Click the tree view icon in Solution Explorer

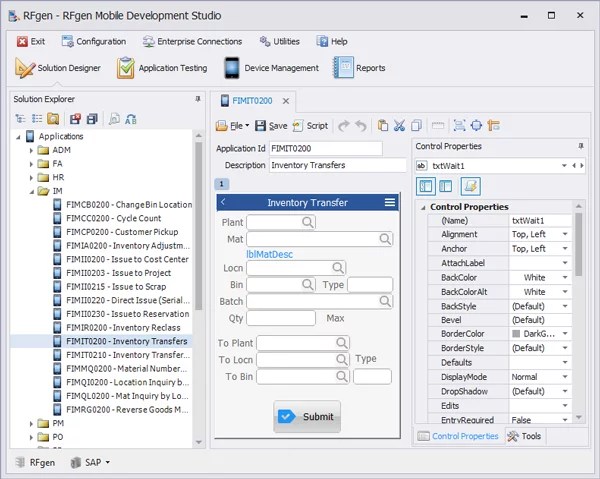coord(20,119)
